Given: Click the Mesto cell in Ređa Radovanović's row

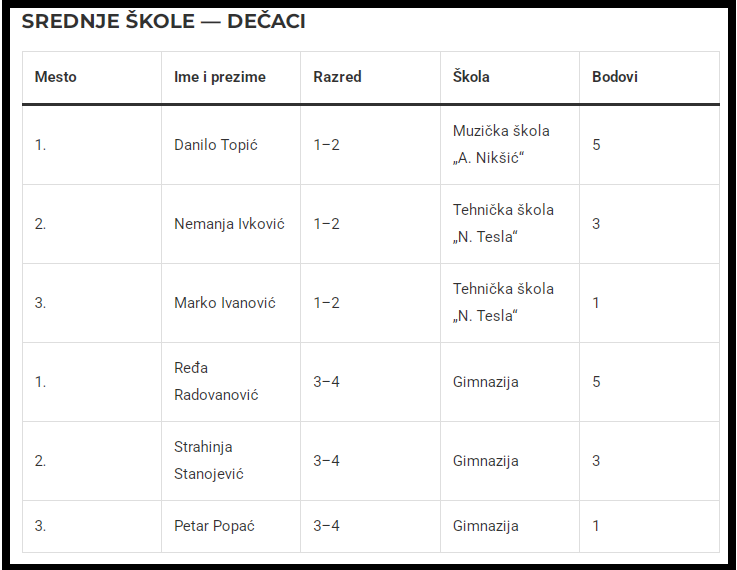Looking at the screenshot, I should (x=41, y=382).
